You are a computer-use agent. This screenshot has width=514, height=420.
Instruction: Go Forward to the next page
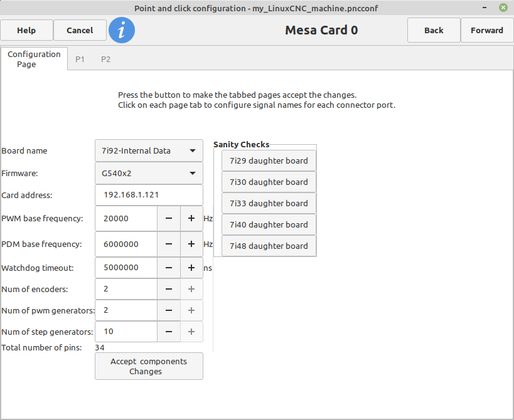487,31
